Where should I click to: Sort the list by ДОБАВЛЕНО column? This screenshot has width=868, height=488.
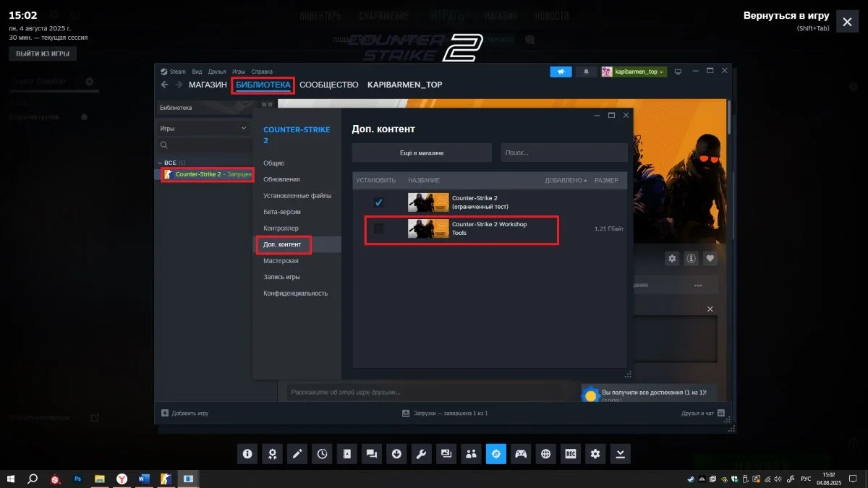click(566, 180)
